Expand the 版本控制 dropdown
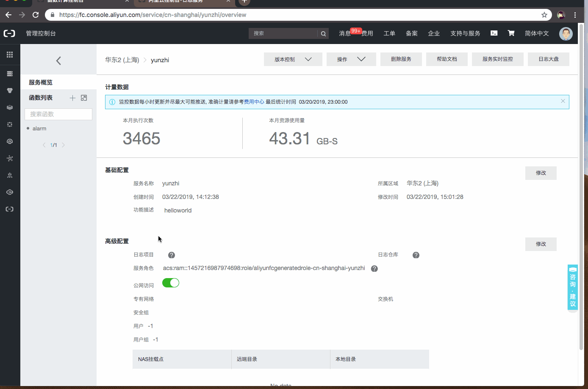 tap(293, 59)
